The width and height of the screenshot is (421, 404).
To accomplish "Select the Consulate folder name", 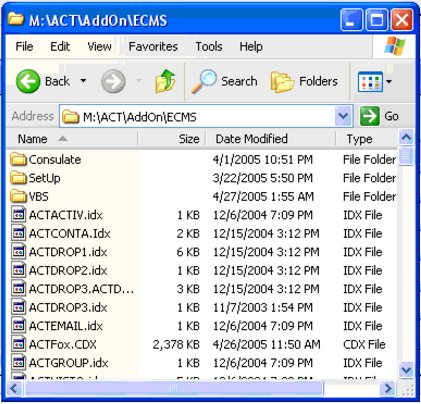I will (x=55, y=159).
